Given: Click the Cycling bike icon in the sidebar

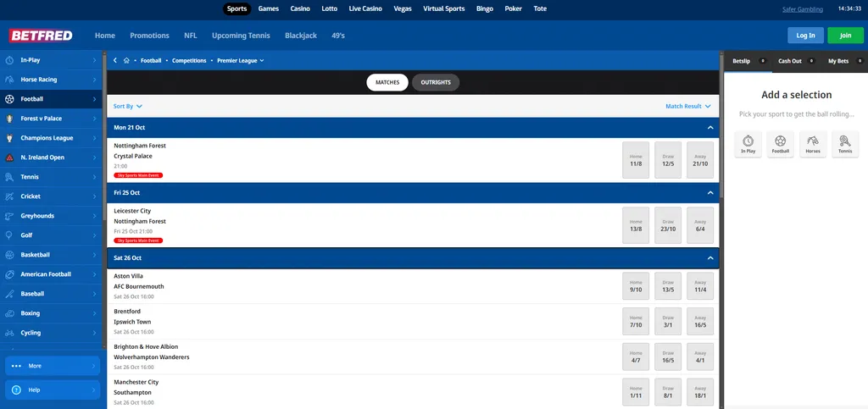Looking at the screenshot, I should point(9,333).
